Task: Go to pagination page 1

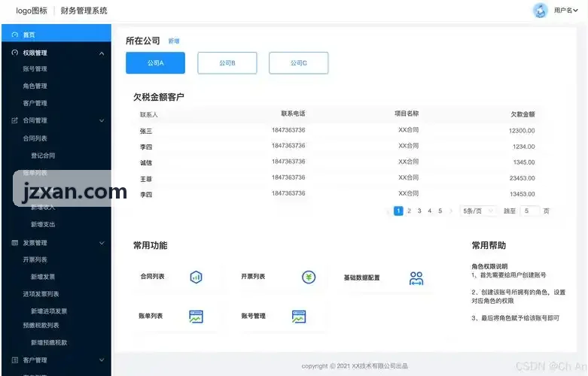Action: (x=398, y=211)
